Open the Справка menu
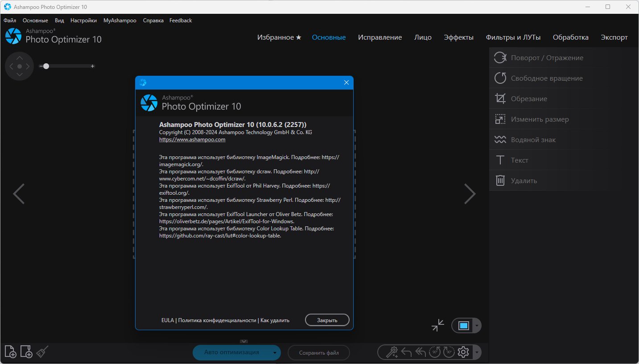 pyautogui.click(x=153, y=20)
